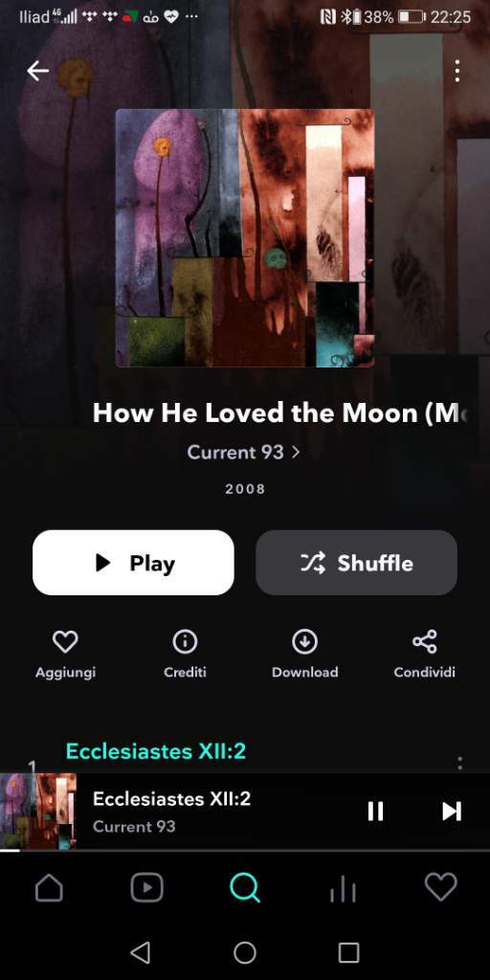The width and height of the screenshot is (490, 980).
Task: Tap the Condividi share icon
Action: click(x=424, y=642)
